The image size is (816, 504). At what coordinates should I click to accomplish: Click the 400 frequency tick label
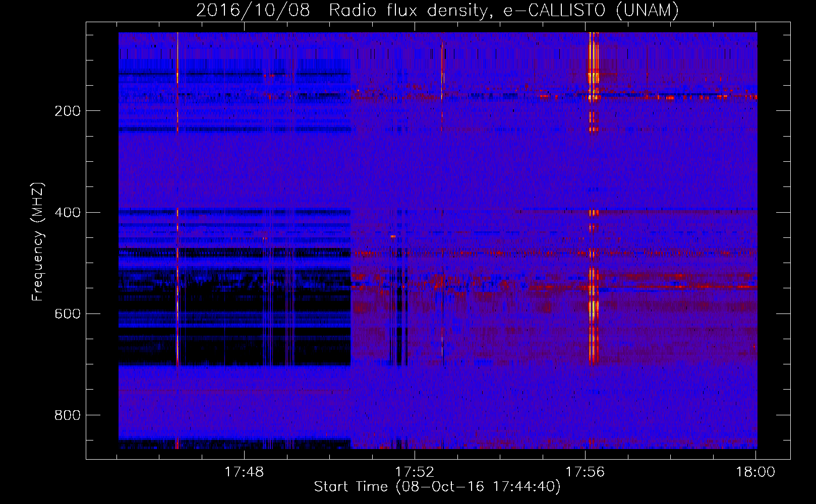coord(68,212)
